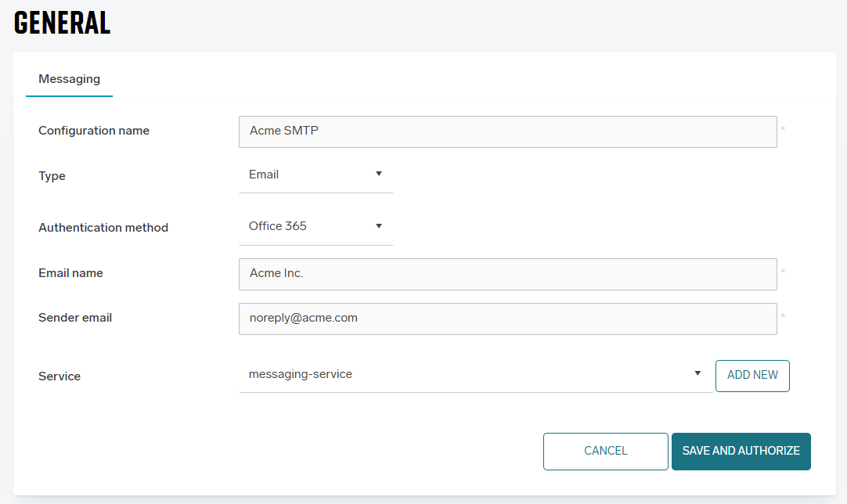Click the GENERAL page heading
Image resolution: width=847 pixels, height=504 pixels.
pos(63,23)
